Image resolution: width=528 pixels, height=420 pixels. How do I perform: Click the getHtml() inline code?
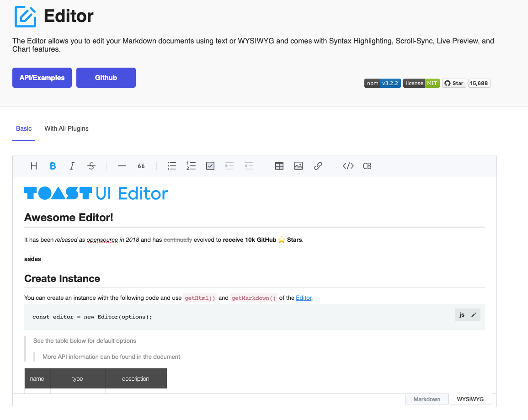[x=200, y=298]
